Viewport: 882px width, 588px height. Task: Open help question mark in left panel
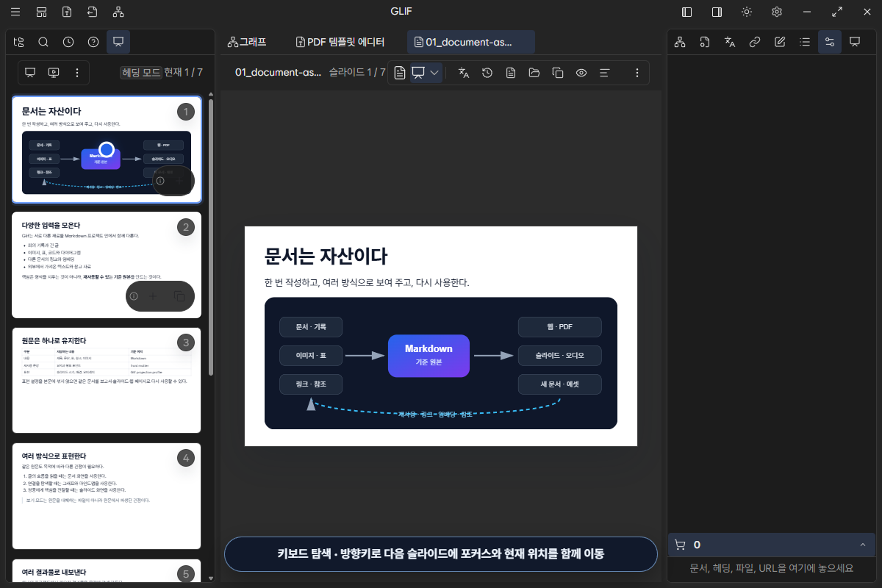coord(93,42)
